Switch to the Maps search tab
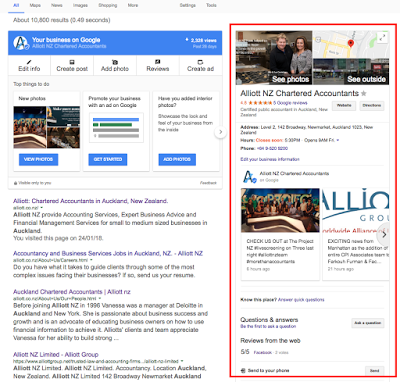Screen dimensions: 400x382 click(35, 5)
